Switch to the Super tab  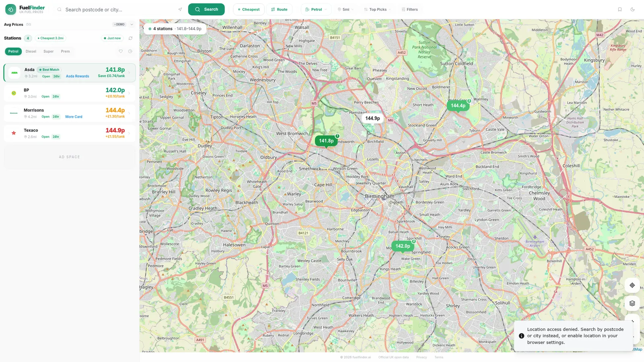point(49,51)
